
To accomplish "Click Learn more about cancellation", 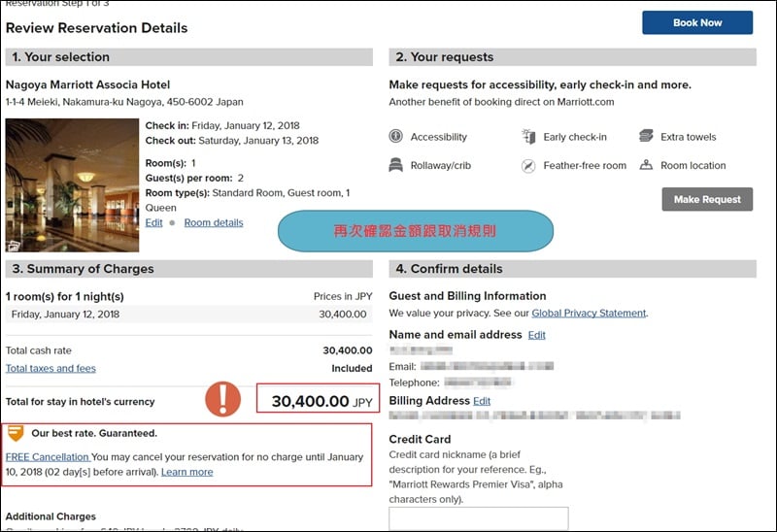I will (x=186, y=472).
